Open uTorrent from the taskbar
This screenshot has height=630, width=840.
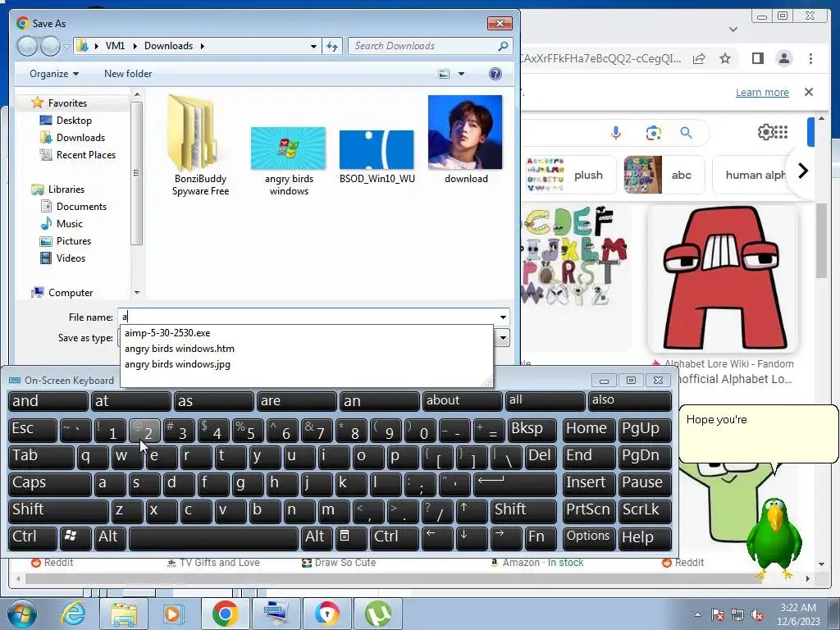[x=378, y=614]
